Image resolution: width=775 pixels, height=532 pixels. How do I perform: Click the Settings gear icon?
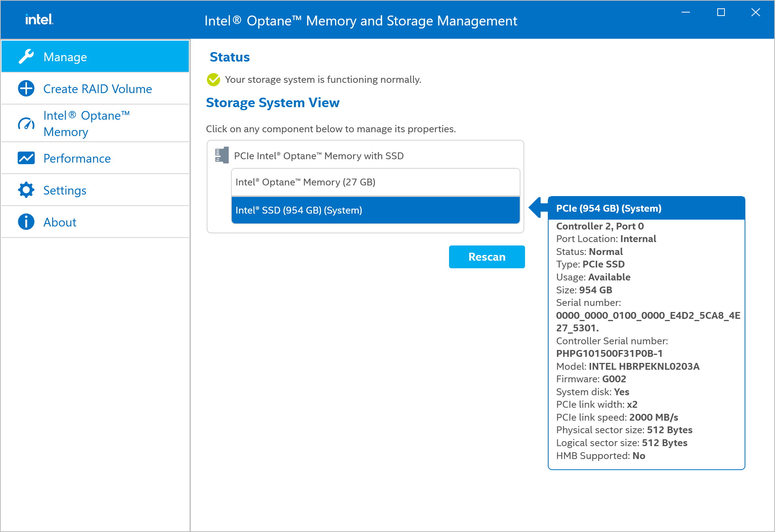tap(26, 190)
